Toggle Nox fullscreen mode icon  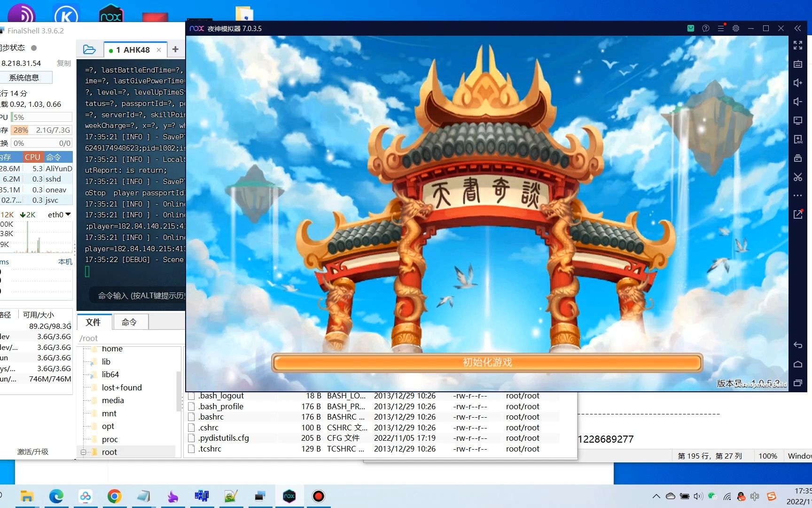pos(798,45)
